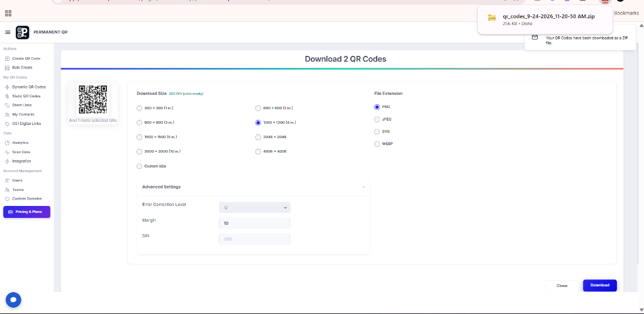Image resolution: width=644 pixels, height=314 pixels.
Task: Choose PNG file extension
Action: [377, 107]
